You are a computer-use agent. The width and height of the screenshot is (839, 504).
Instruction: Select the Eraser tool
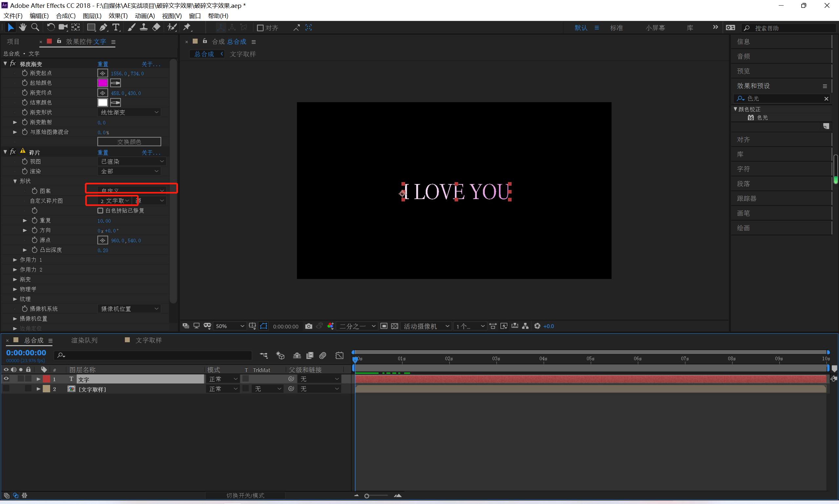[156, 27]
